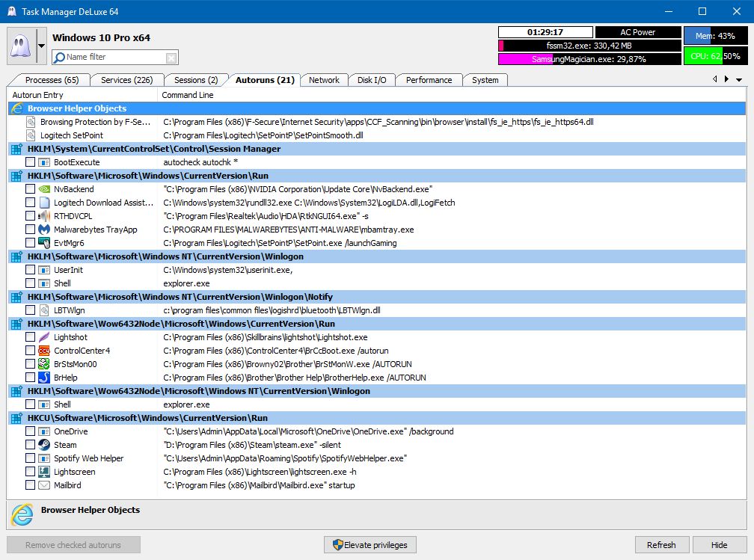Click registry icon of HKLM CurrentVersion\Run group
Viewport: 754px width, 560px height.
click(x=16, y=176)
